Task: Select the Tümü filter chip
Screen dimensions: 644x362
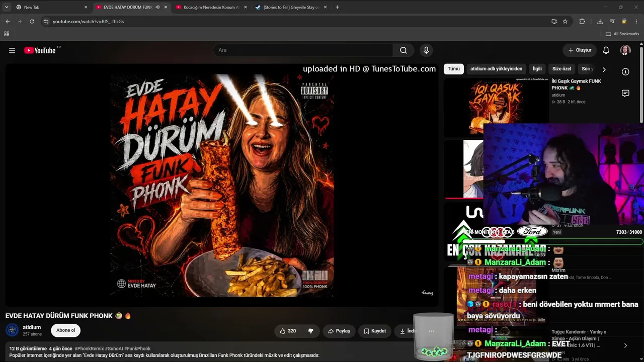Action: coord(454,69)
